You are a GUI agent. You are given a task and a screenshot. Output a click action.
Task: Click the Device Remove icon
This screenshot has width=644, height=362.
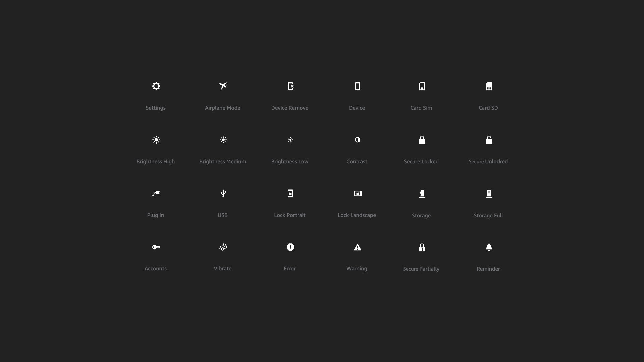[x=290, y=86]
